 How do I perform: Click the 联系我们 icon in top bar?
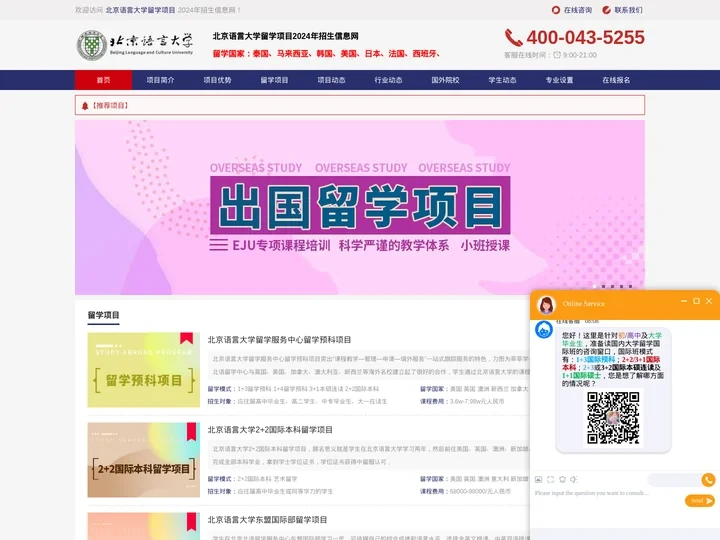607,10
